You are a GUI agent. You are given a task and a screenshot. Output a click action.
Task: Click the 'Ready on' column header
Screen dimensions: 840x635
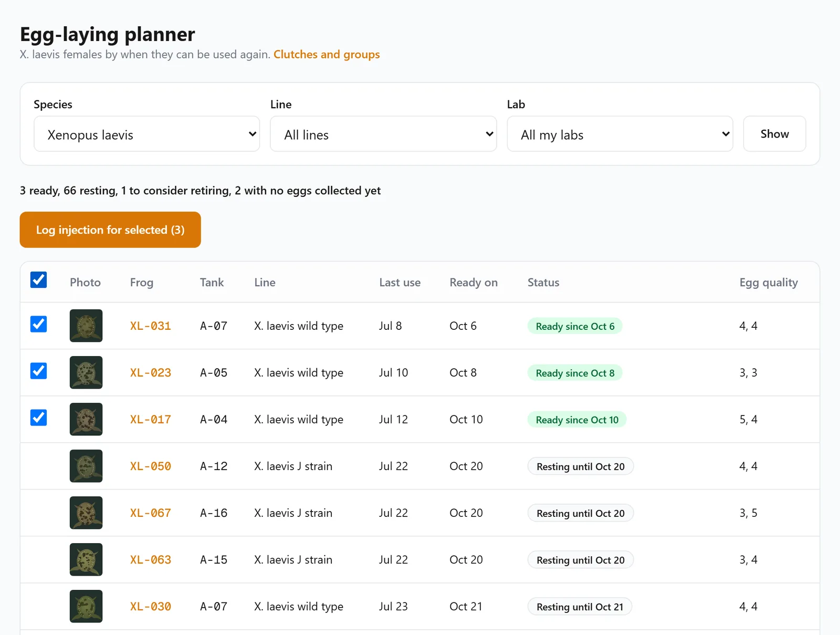(474, 283)
